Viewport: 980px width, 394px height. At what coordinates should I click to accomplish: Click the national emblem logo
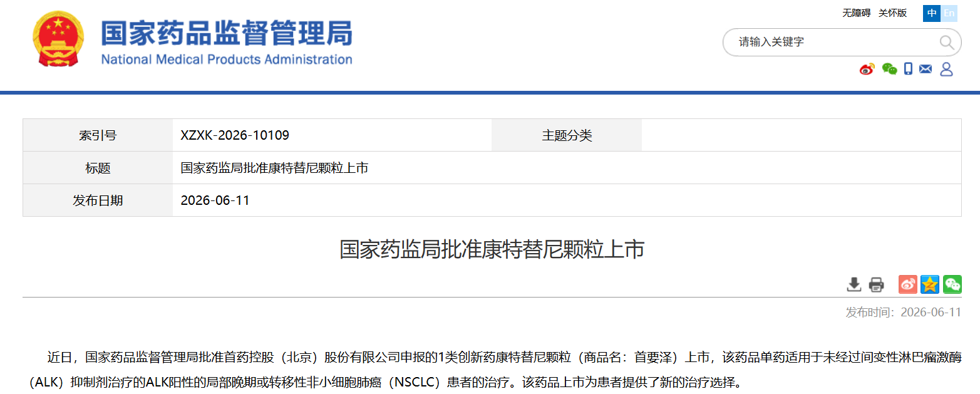point(57,39)
